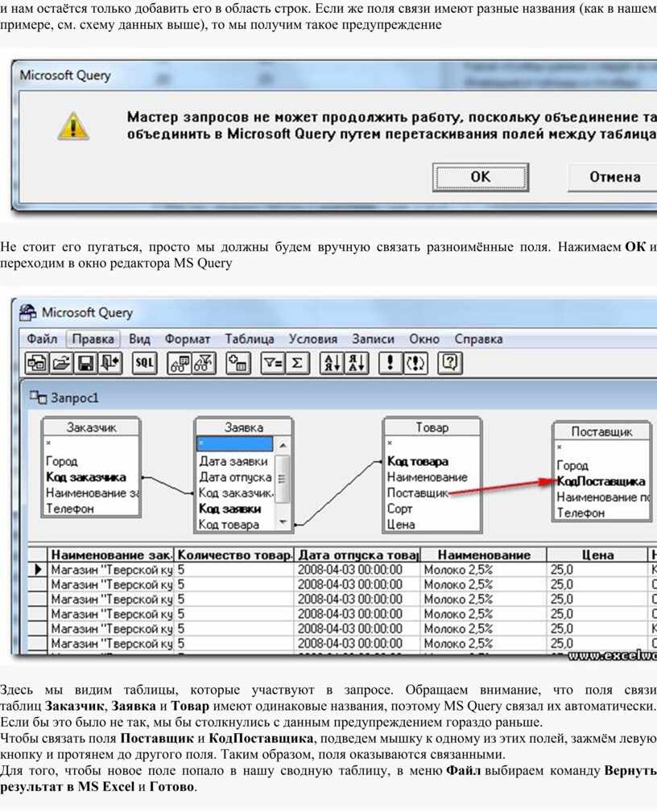Select Дата заявки in the Заявка table
The height and width of the screenshot is (812, 657).
click(x=233, y=461)
